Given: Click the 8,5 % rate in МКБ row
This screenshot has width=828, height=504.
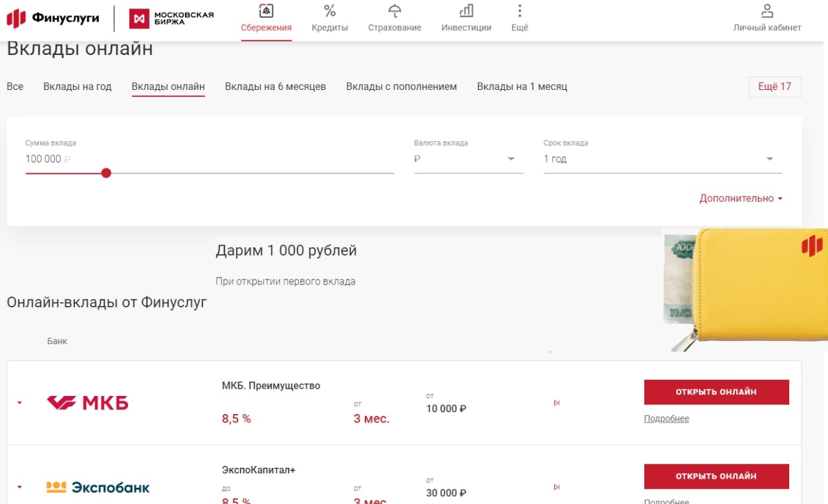Looking at the screenshot, I should 236,419.
